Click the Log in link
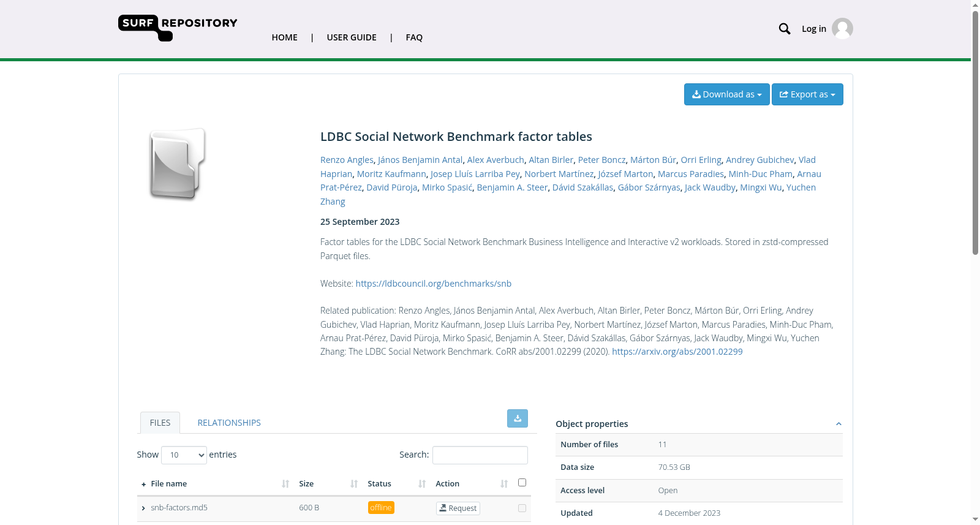 pyautogui.click(x=814, y=29)
